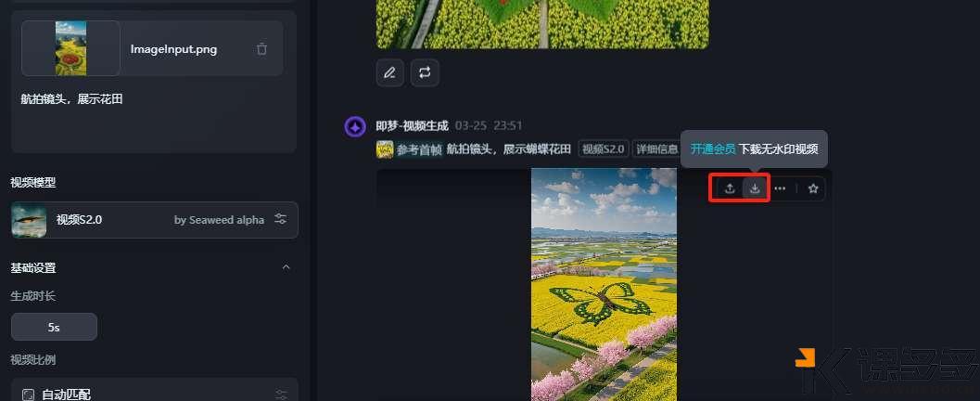Click the 生成时长 label
Screen dimensions: 980x401
[x=33, y=295]
